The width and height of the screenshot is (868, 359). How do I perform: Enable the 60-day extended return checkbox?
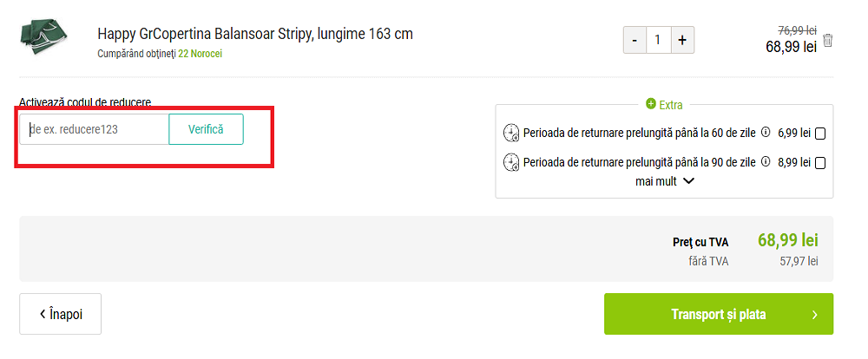pos(820,134)
